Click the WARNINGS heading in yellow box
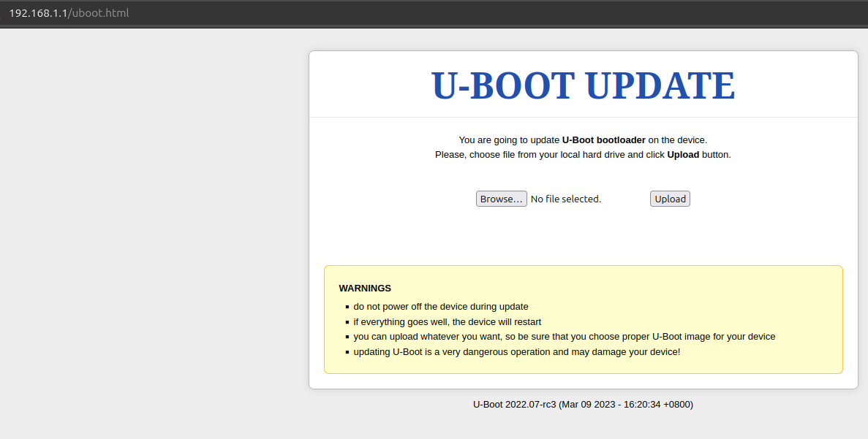 click(x=365, y=289)
